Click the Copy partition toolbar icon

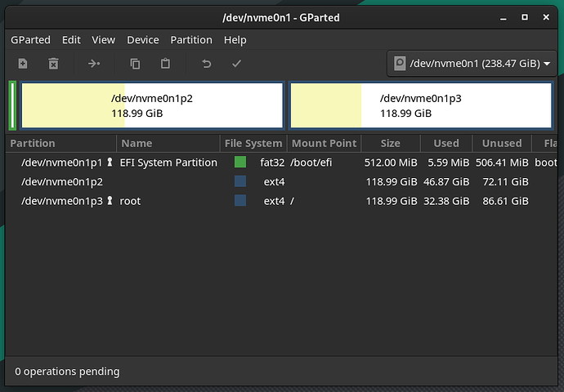135,64
